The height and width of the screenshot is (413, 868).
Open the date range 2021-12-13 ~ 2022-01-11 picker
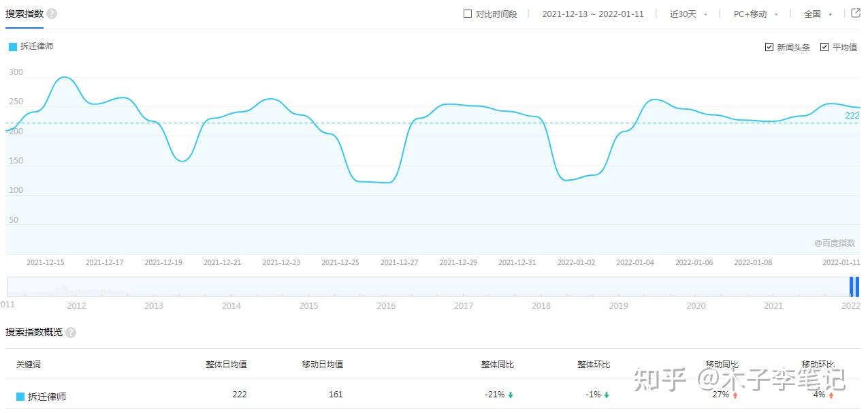click(593, 14)
